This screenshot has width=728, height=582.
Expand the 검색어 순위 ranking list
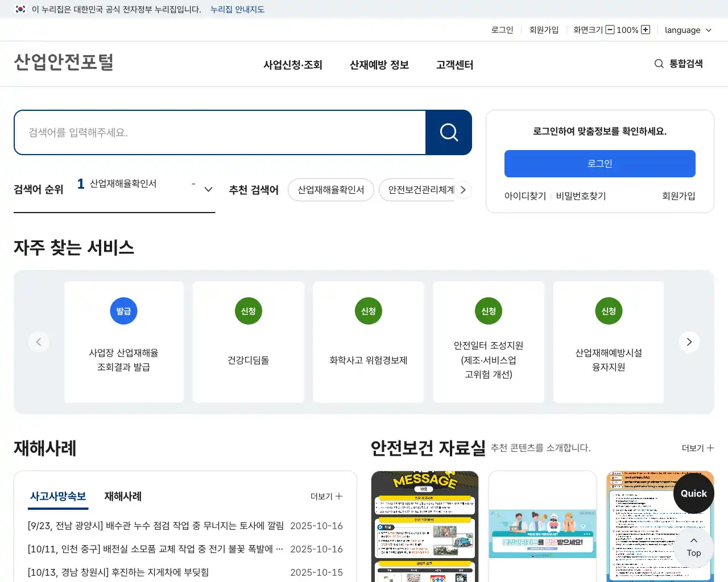(208, 189)
